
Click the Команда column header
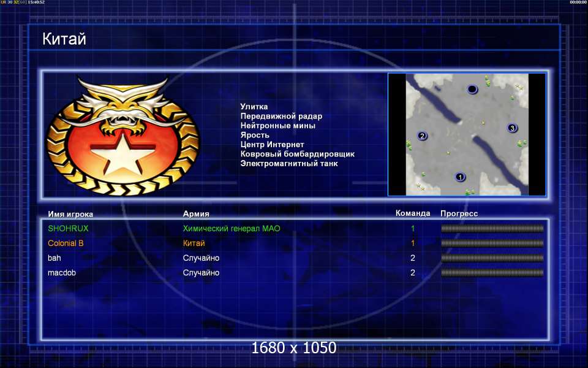coord(413,213)
